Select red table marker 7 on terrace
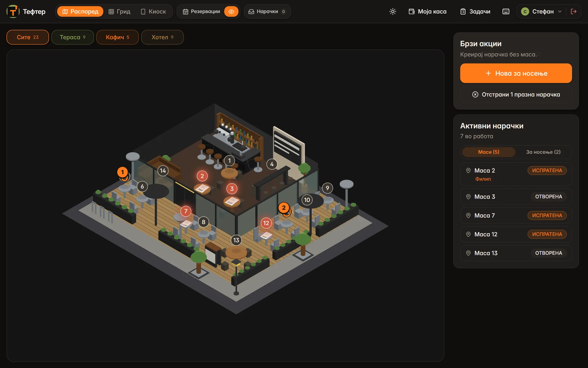Screen dimensions: 588x368 pyautogui.click(x=186, y=211)
